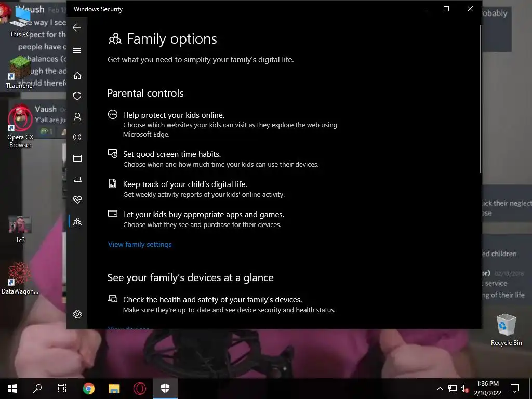Select the Recycle Bin on desktop
The image size is (532, 399).
click(x=506, y=330)
